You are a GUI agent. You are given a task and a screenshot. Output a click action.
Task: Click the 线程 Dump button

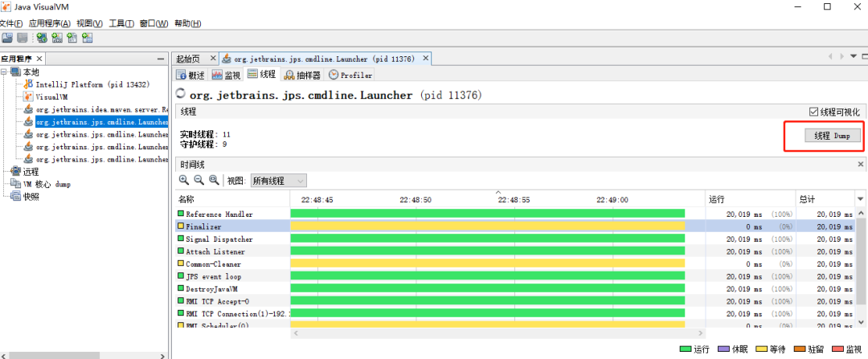[833, 136]
